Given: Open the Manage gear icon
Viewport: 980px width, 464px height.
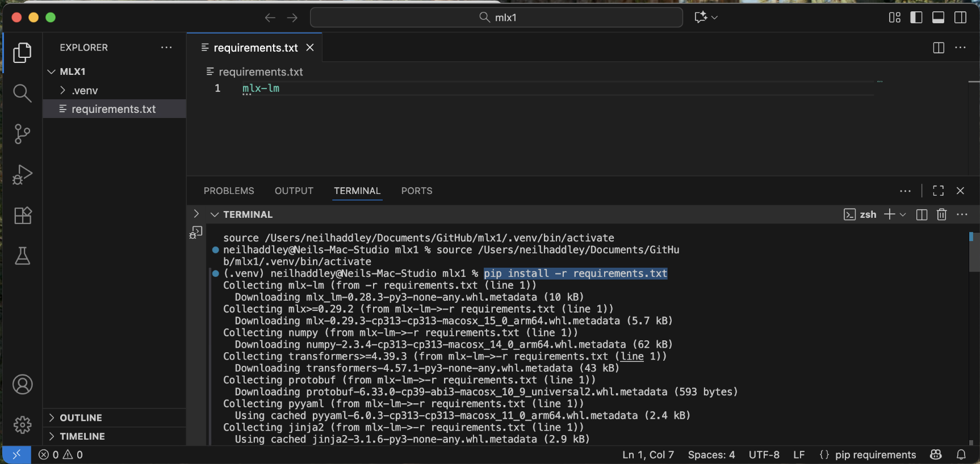Looking at the screenshot, I should pyautogui.click(x=22, y=424).
